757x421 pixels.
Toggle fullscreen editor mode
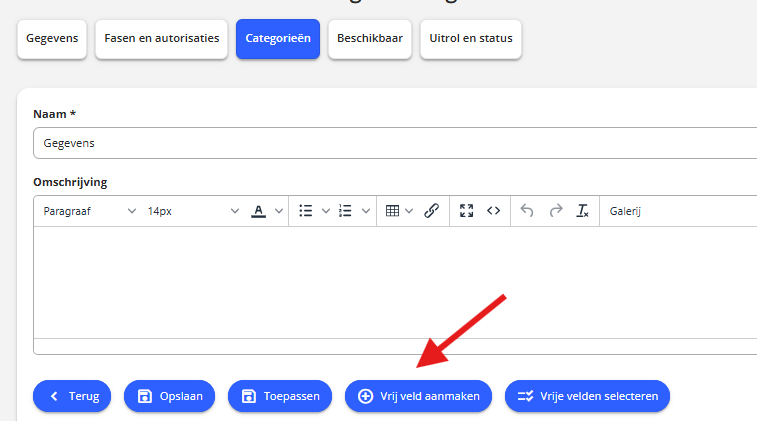466,211
